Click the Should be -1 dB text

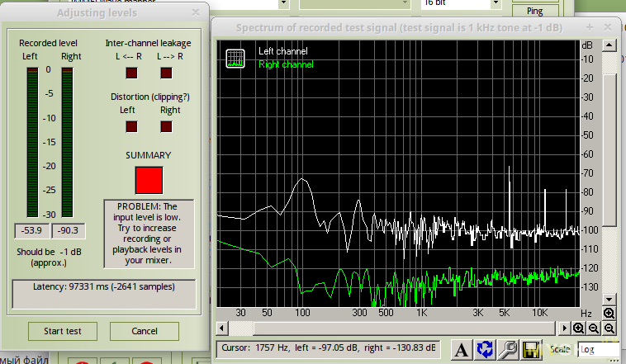[x=49, y=258]
